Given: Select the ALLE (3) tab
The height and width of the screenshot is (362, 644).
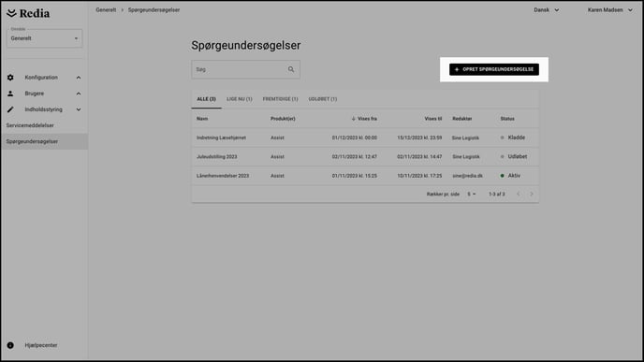Looking at the screenshot, I should pyautogui.click(x=206, y=99).
